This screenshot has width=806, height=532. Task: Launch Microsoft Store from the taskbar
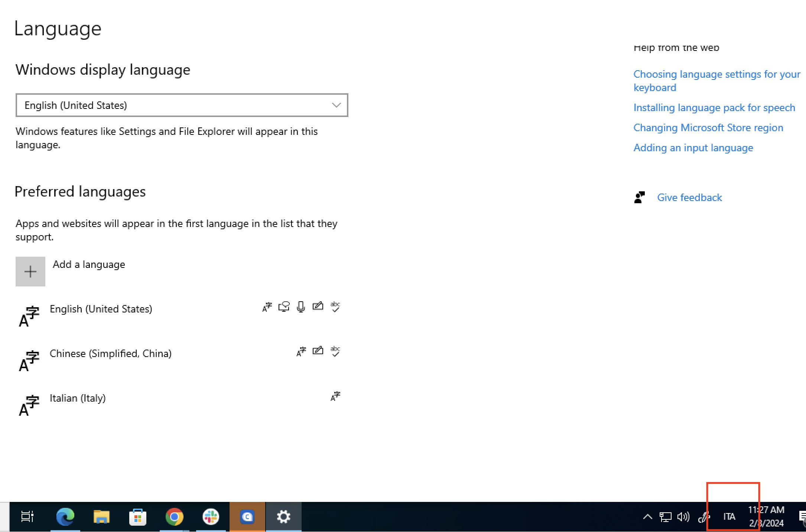pos(137,517)
